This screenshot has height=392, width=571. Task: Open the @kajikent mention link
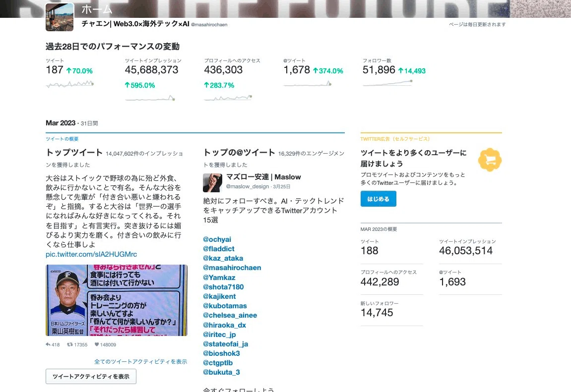219,296
